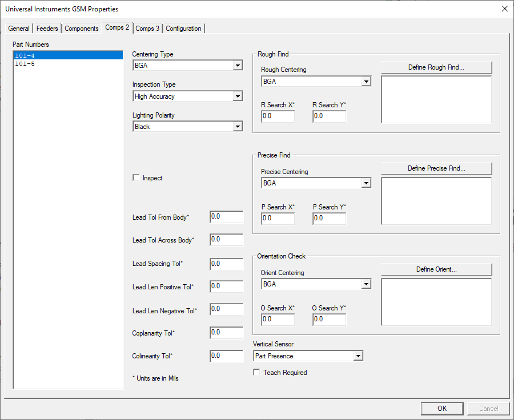Open the Configuration tab
This screenshot has width=514, height=420.
[x=183, y=28]
